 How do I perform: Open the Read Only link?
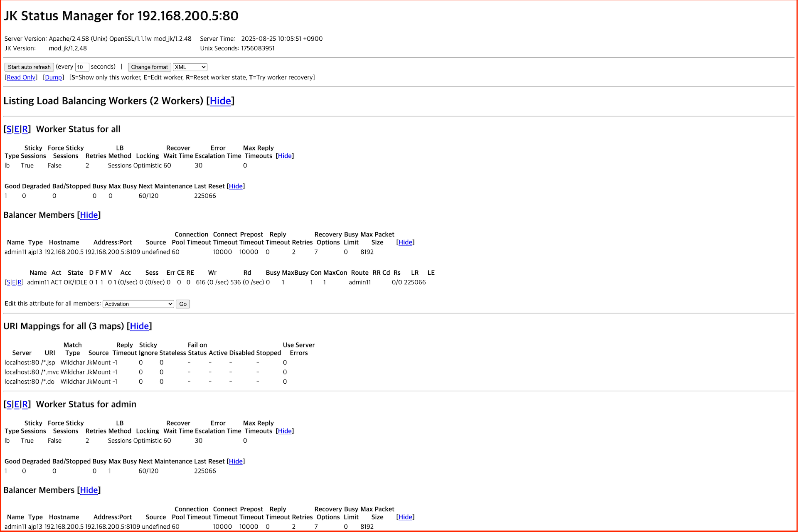[x=21, y=77]
